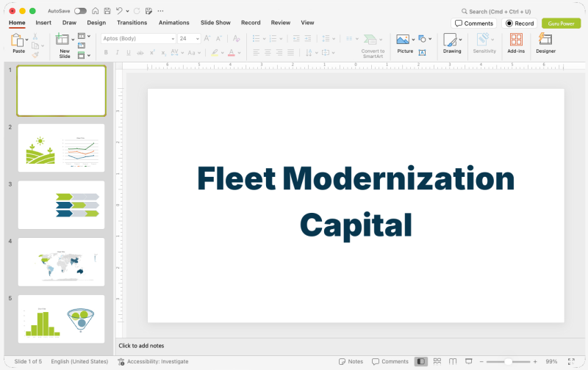Select slide 3 thumbnail with chevron arrows

(62, 205)
